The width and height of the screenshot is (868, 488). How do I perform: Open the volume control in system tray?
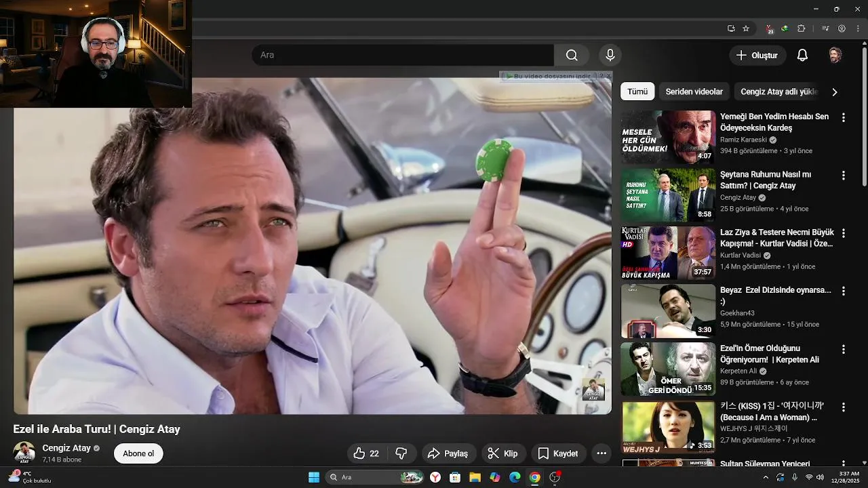[821, 477]
